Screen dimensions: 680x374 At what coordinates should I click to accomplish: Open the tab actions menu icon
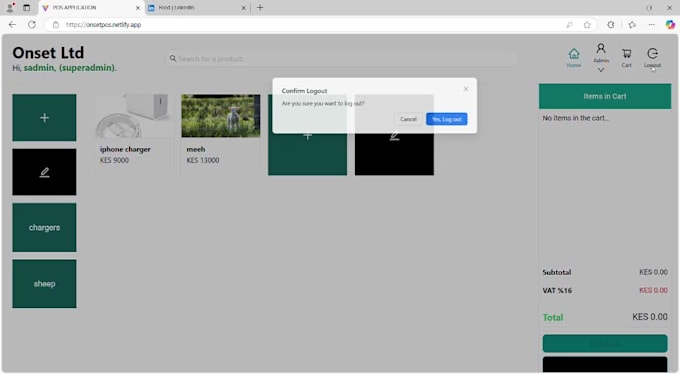(26, 7)
